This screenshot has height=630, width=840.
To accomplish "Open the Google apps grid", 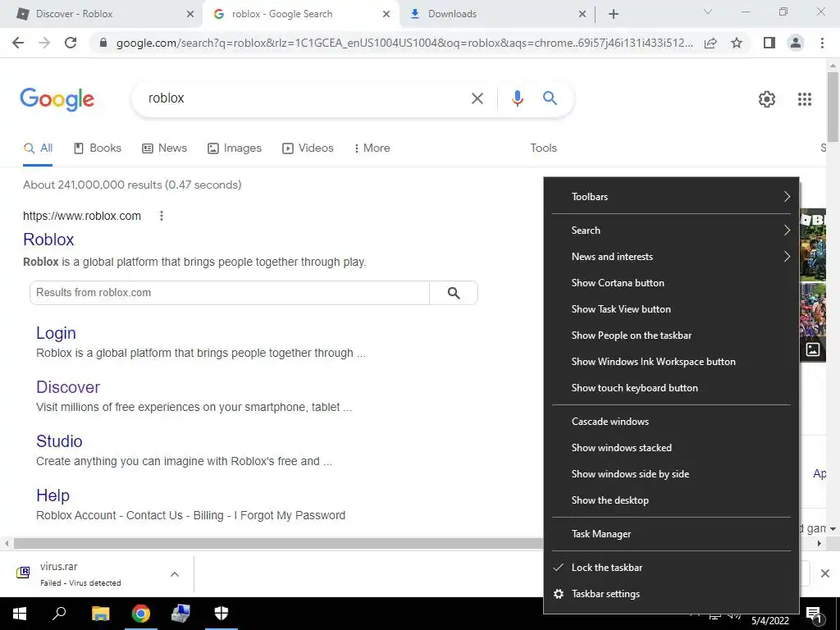I will pos(804,99).
